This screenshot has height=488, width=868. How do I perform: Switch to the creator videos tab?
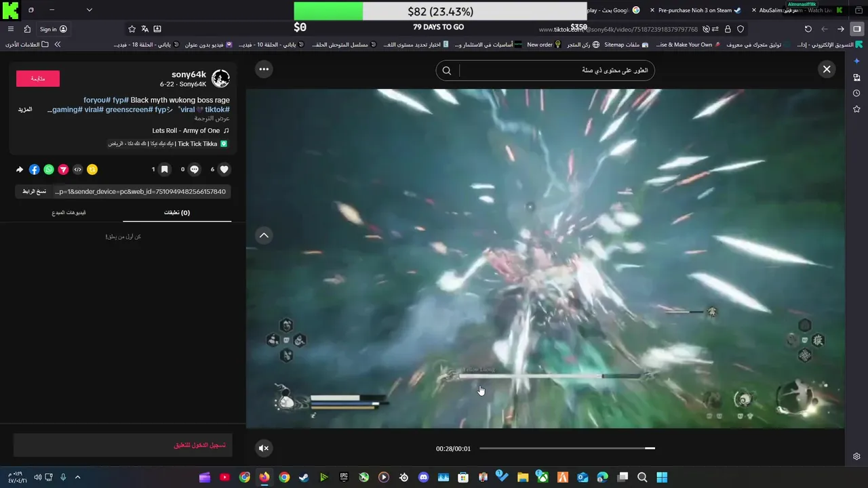(x=68, y=213)
